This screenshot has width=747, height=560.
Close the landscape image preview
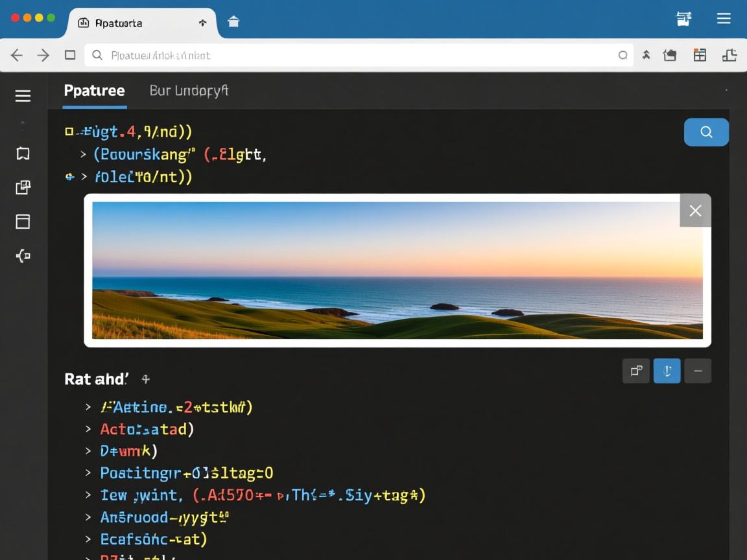pyautogui.click(x=695, y=211)
